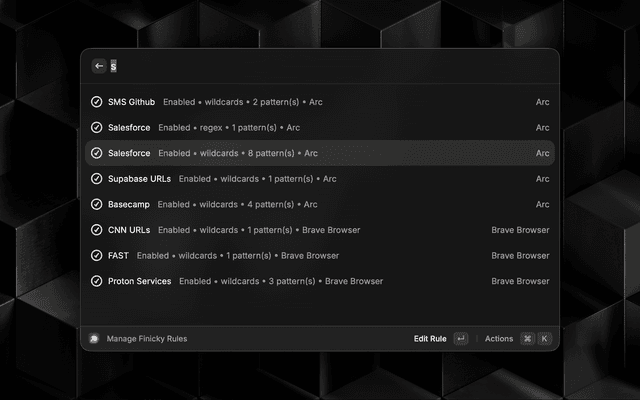Select Salesforce rule name with 8 patterns

[x=129, y=153]
